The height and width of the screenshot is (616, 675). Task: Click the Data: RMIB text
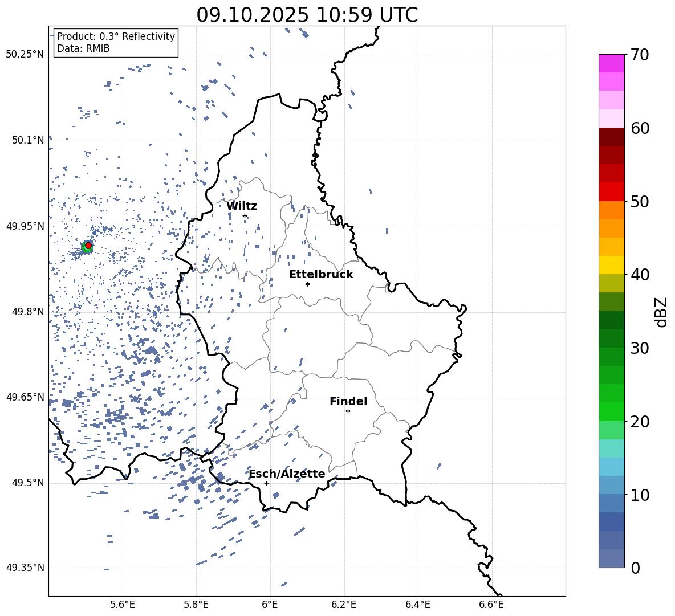point(83,48)
